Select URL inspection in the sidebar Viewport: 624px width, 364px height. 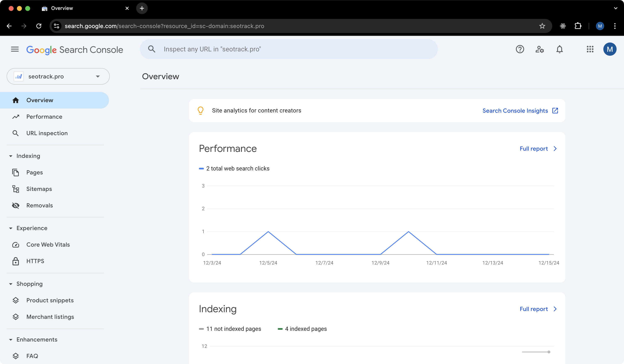coord(47,133)
